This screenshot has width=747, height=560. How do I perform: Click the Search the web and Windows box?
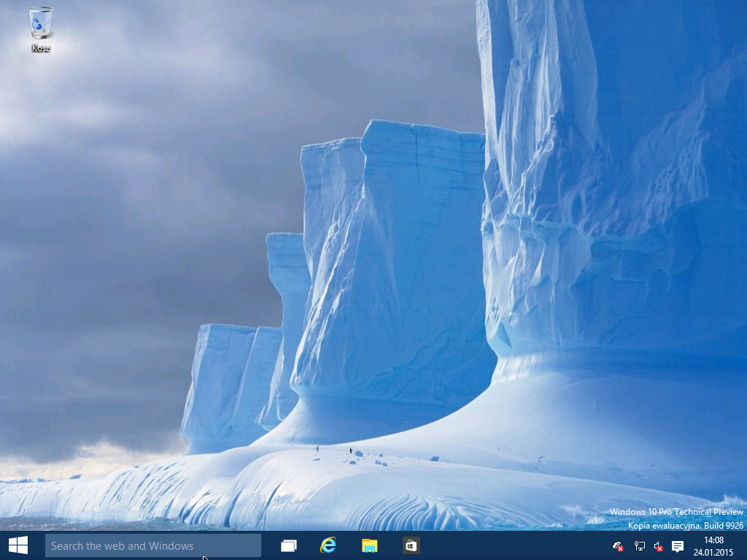pyautogui.click(x=153, y=545)
